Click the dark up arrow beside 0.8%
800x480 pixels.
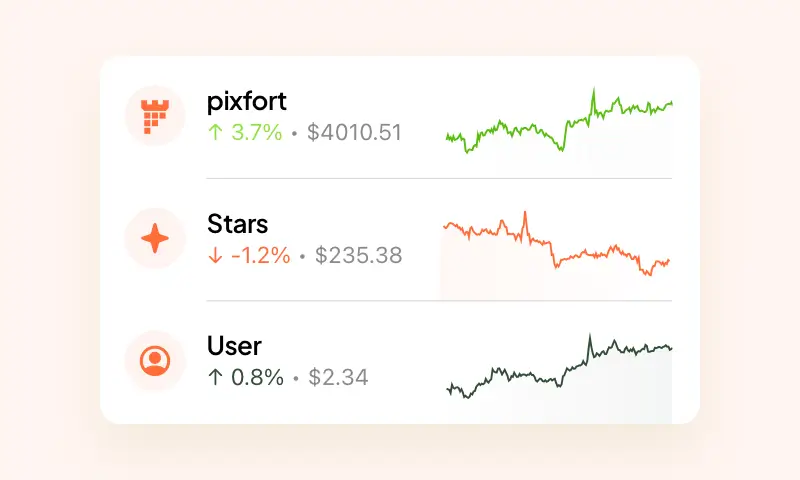pos(214,377)
